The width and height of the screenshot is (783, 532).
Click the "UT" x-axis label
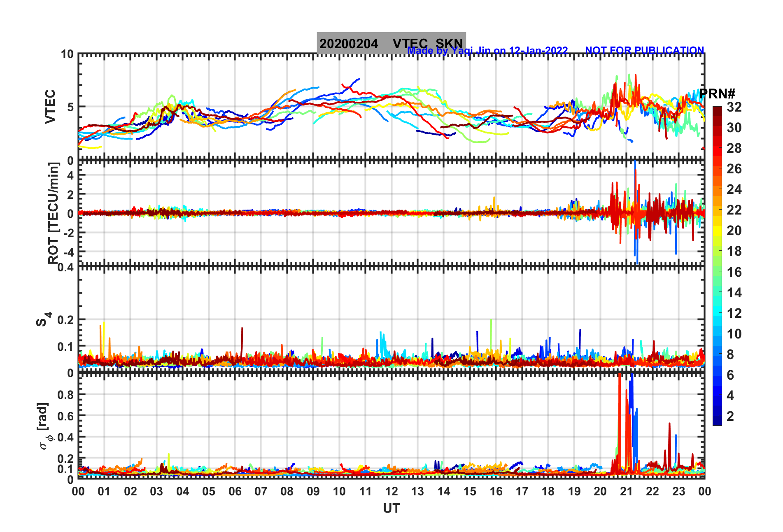(391, 509)
